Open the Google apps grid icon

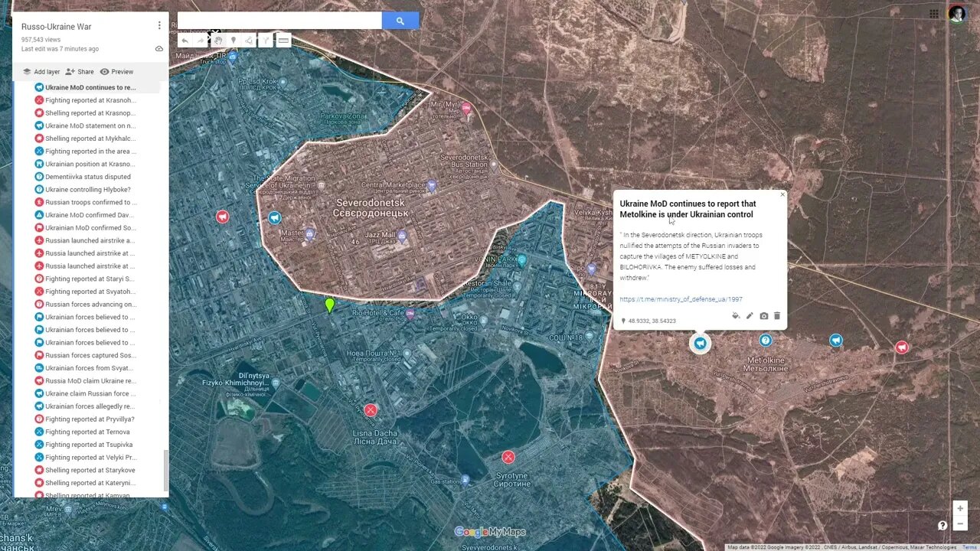[934, 14]
